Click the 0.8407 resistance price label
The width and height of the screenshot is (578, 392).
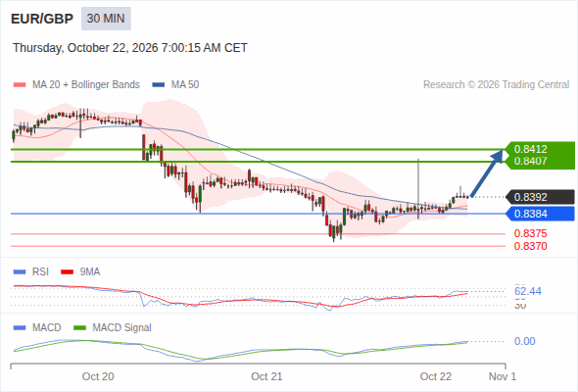530,161
